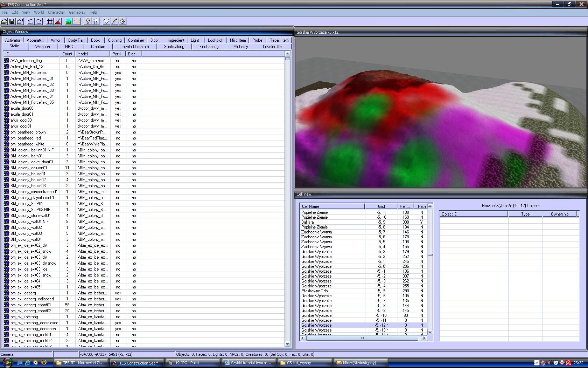
Task: Click icon beside bm_ex_iceberg row
Action: click(x=7, y=293)
